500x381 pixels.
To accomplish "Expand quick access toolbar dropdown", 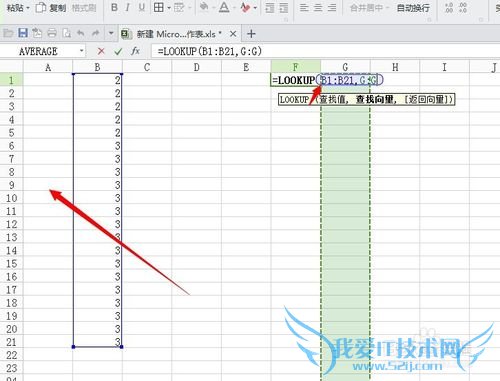I will click(111, 33).
